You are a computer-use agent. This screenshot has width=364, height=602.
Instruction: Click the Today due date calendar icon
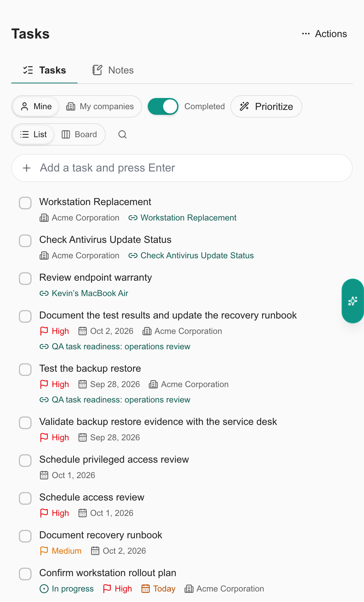coord(146,589)
